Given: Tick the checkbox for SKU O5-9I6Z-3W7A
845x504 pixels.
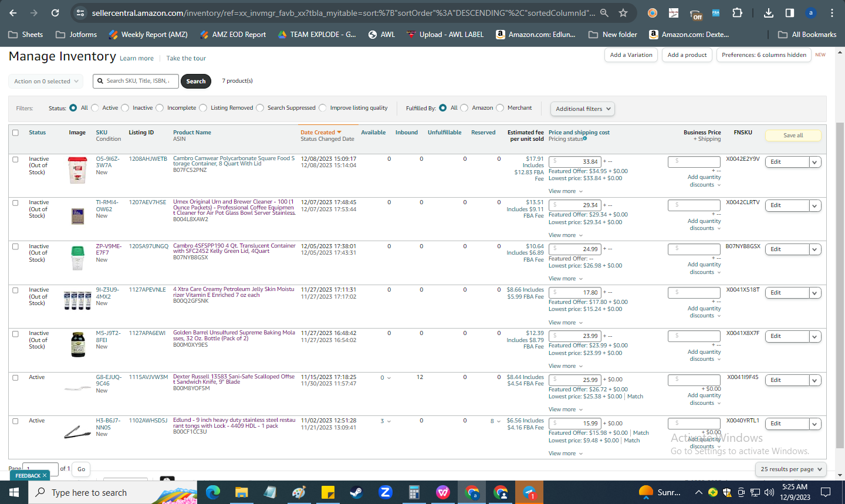Looking at the screenshot, I should pyautogui.click(x=15, y=159).
